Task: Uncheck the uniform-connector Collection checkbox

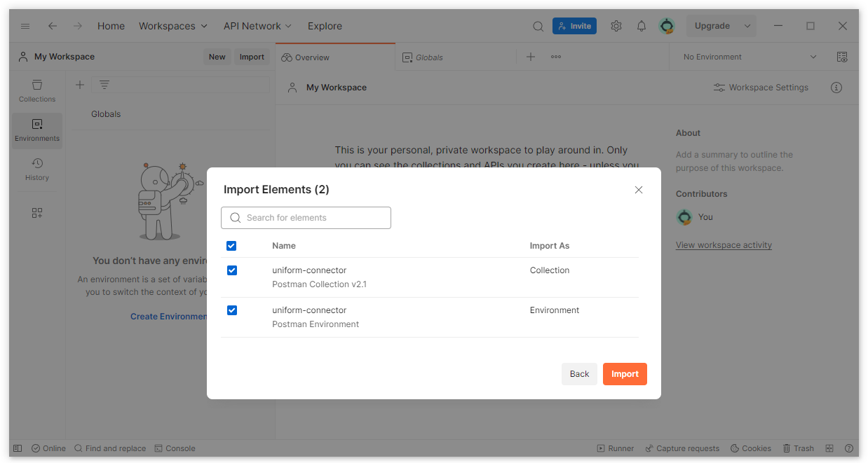Action: (x=232, y=270)
